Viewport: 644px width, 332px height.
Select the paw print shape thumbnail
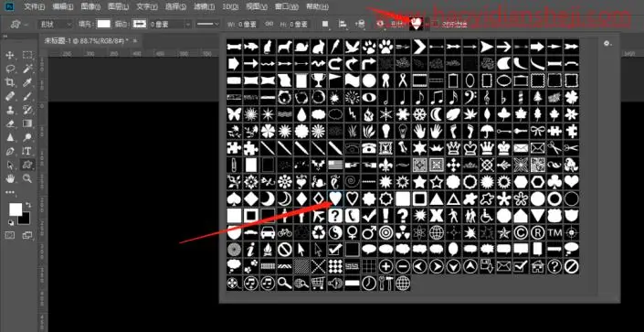click(x=385, y=47)
